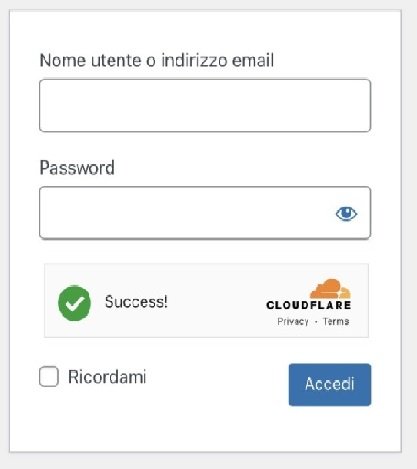Image resolution: width=417 pixels, height=469 pixels.
Task: Submit the login form via Accedi
Action: [x=330, y=385]
